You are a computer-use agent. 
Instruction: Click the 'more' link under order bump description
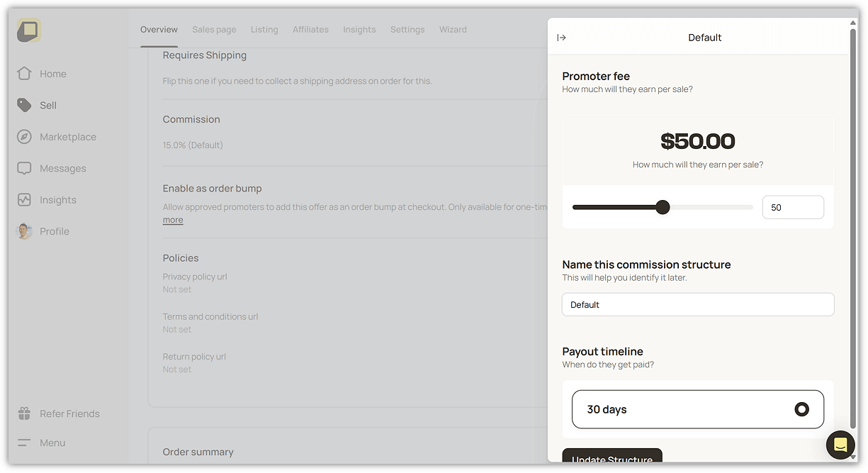(173, 220)
